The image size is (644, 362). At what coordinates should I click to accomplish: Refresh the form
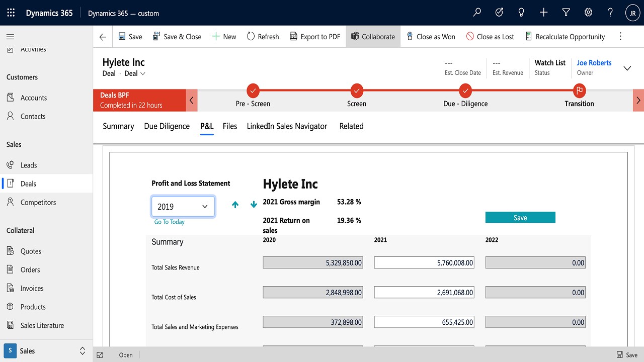pos(263,37)
